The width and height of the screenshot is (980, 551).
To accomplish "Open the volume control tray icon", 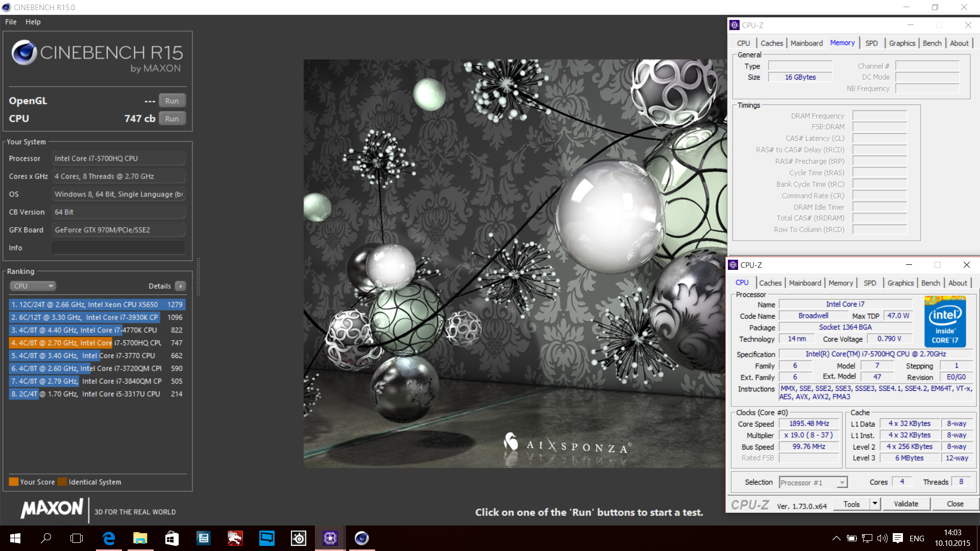I will point(882,538).
